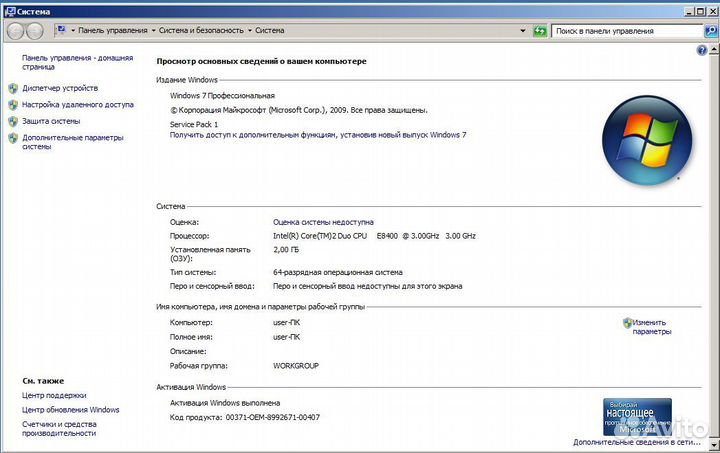
Task: Click the Service Pack 1 text
Action: click(194, 124)
